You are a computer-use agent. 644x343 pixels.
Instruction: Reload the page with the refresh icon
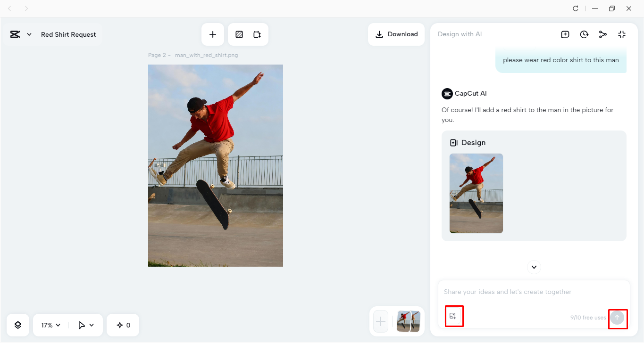coord(575,8)
